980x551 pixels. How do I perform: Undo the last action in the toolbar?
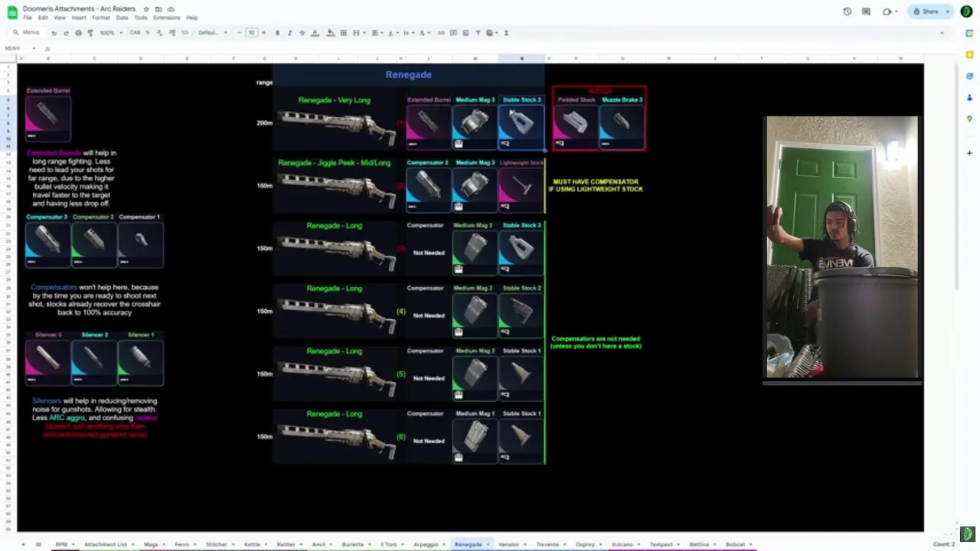54,33
